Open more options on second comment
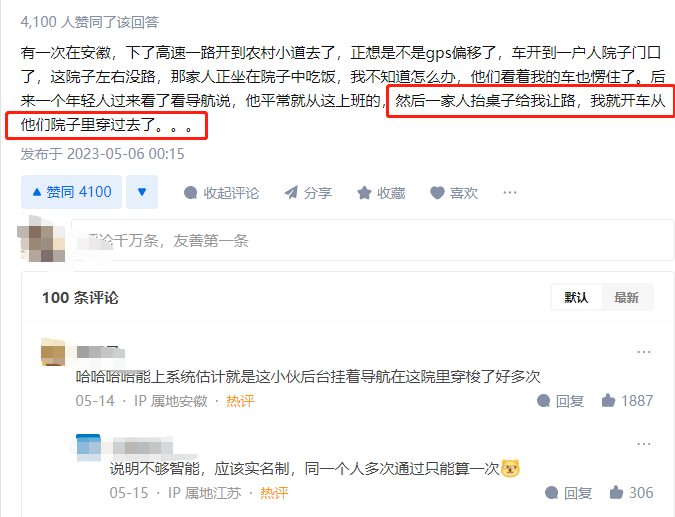The width and height of the screenshot is (675, 517). tap(644, 444)
